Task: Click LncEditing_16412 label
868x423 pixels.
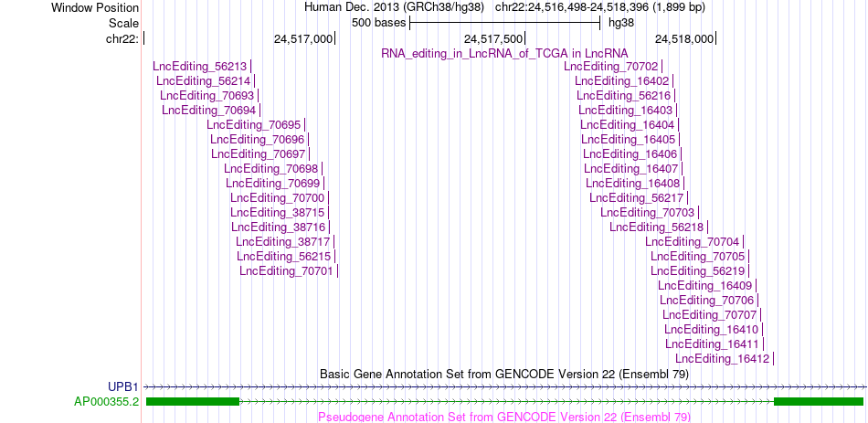Action: [723, 358]
